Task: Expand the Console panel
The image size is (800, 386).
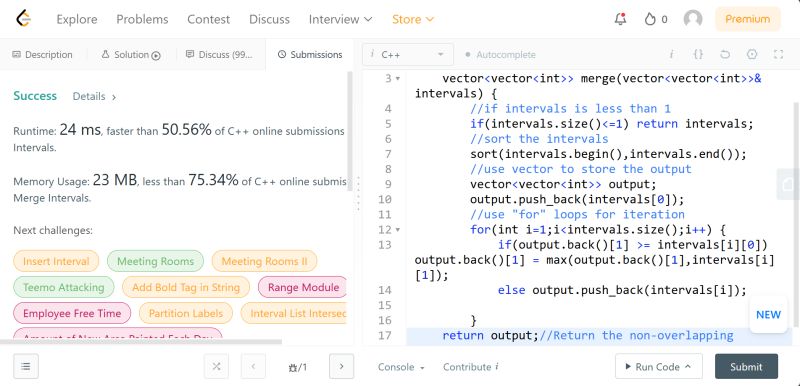Action: (x=401, y=367)
